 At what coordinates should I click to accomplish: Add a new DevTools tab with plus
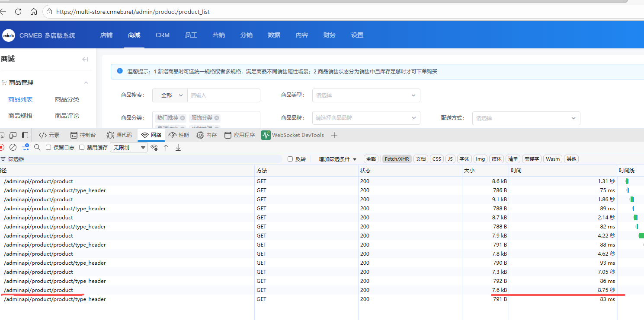pos(334,135)
